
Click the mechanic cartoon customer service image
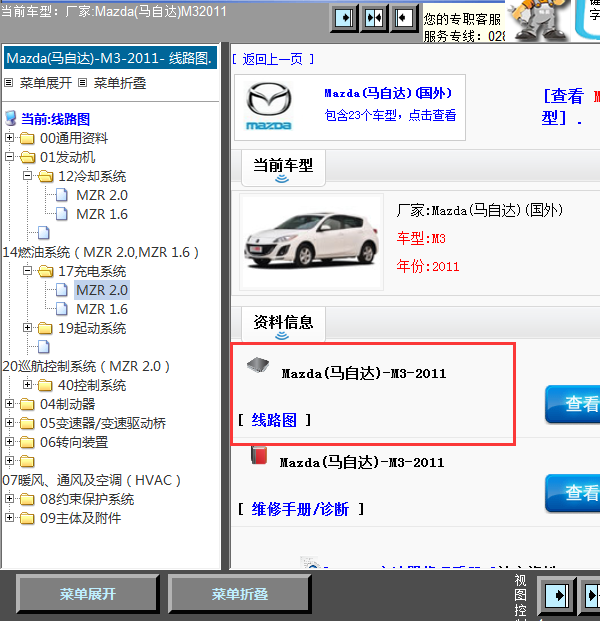pyautogui.click(x=538, y=20)
